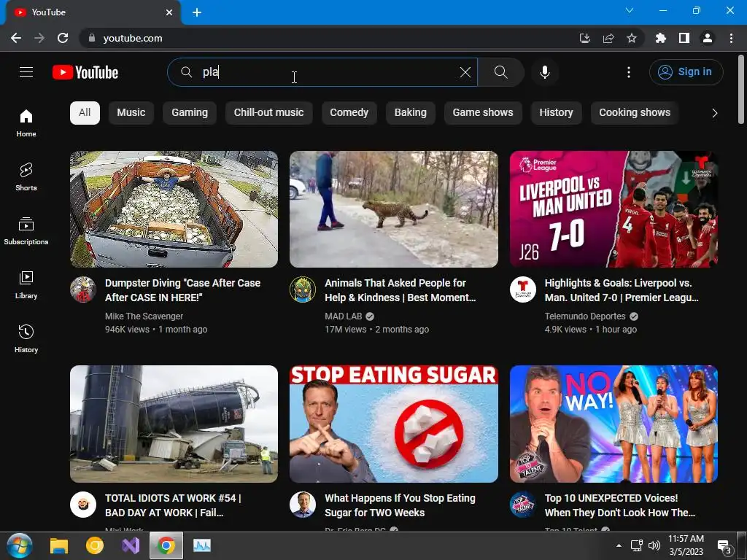Open Highlights & Goals Liverpool title
Image resolution: width=747 pixels, height=560 pixels.
pyautogui.click(x=622, y=290)
